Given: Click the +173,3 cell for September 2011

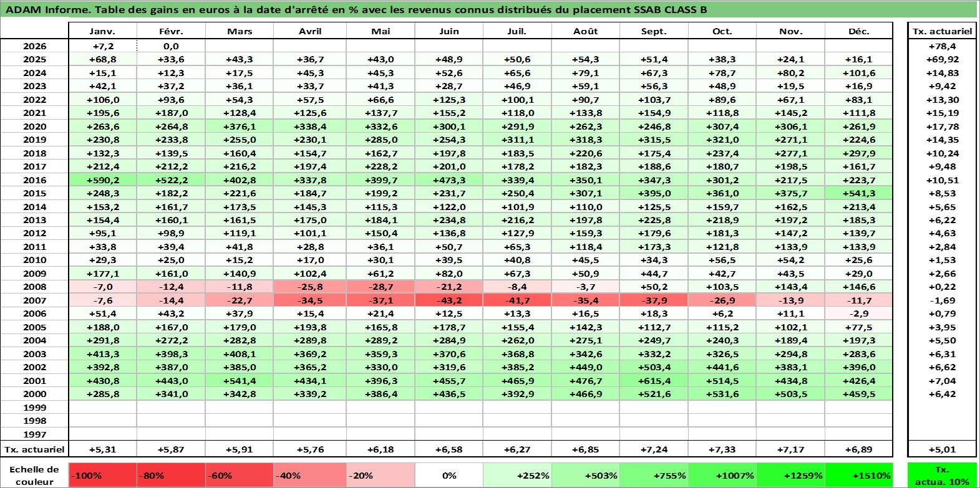Looking at the screenshot, I should point(654,247).
